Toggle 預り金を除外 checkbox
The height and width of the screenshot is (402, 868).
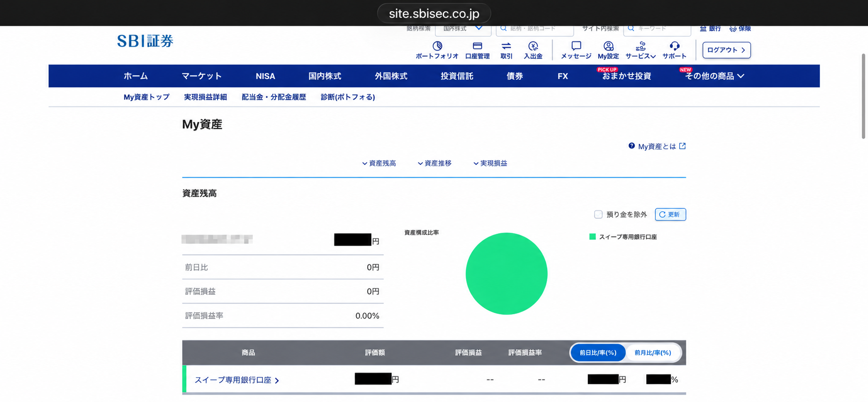click(x=598, y=214)
